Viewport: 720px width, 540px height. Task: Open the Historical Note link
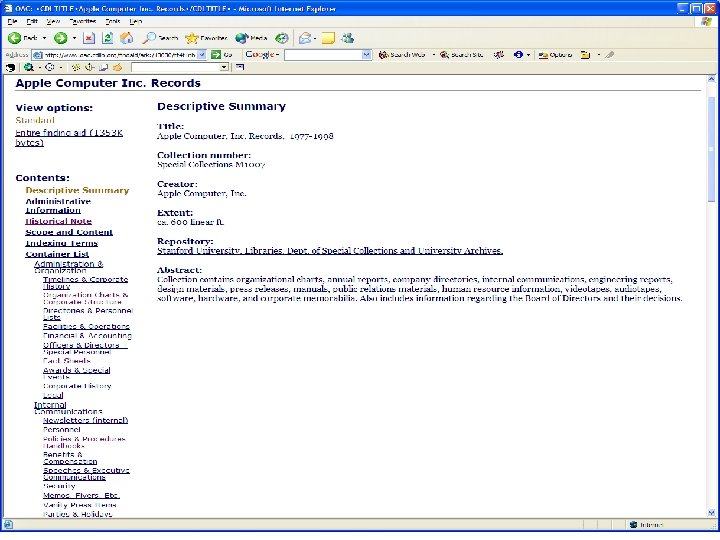click(x=58, y=221)
